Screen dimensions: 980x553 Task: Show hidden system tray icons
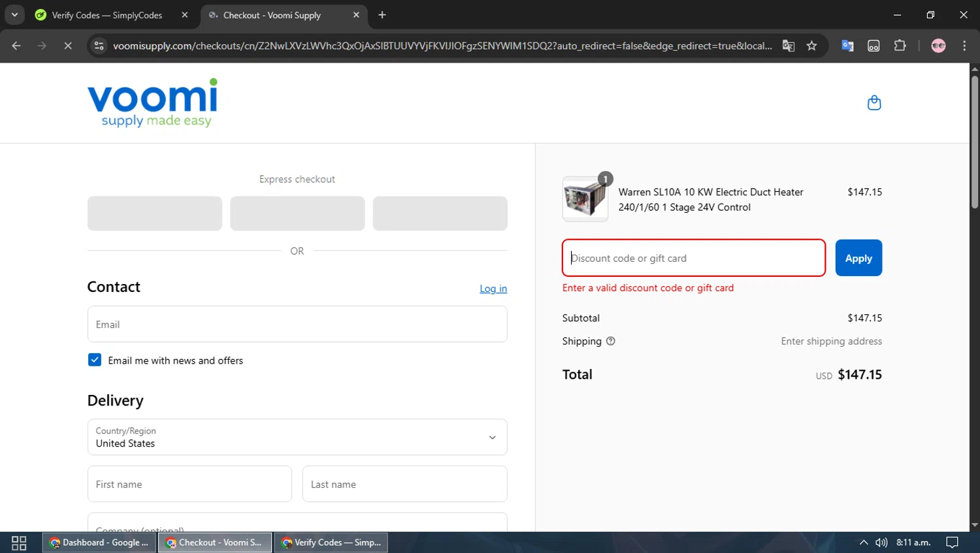click(x=863, y=543)
